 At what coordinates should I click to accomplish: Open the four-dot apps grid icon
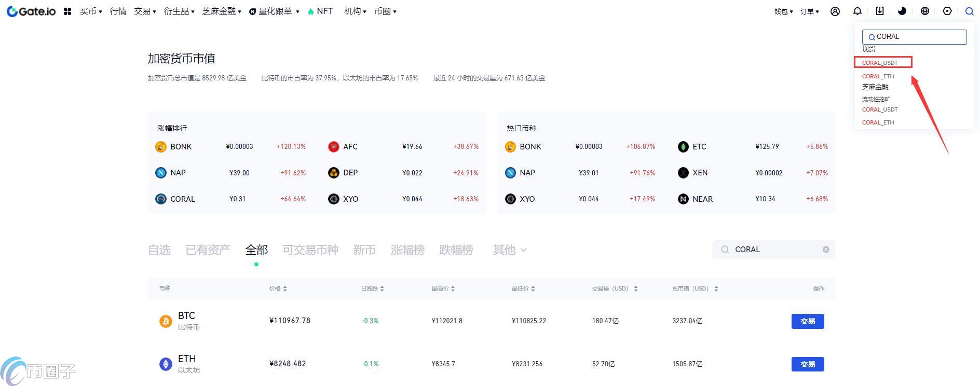(x=67, y=11)
